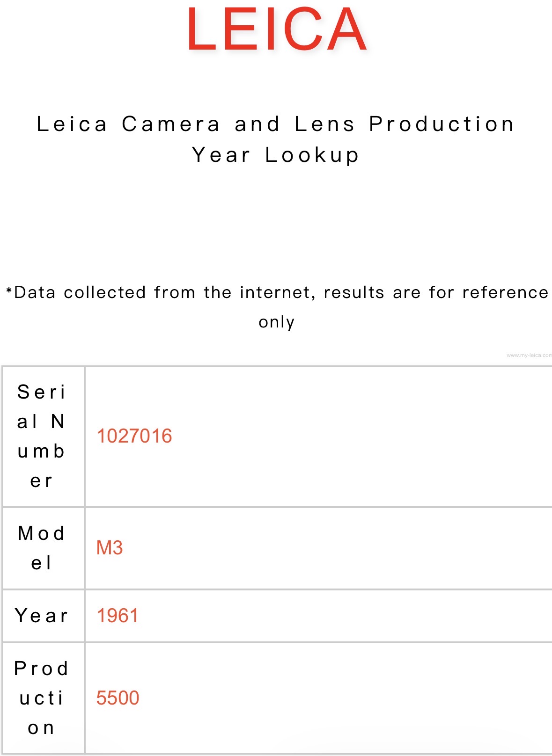The height and width of the screenshot is (756, 552).
Task: Click the Production label cell
Action: tap(42, 698)
